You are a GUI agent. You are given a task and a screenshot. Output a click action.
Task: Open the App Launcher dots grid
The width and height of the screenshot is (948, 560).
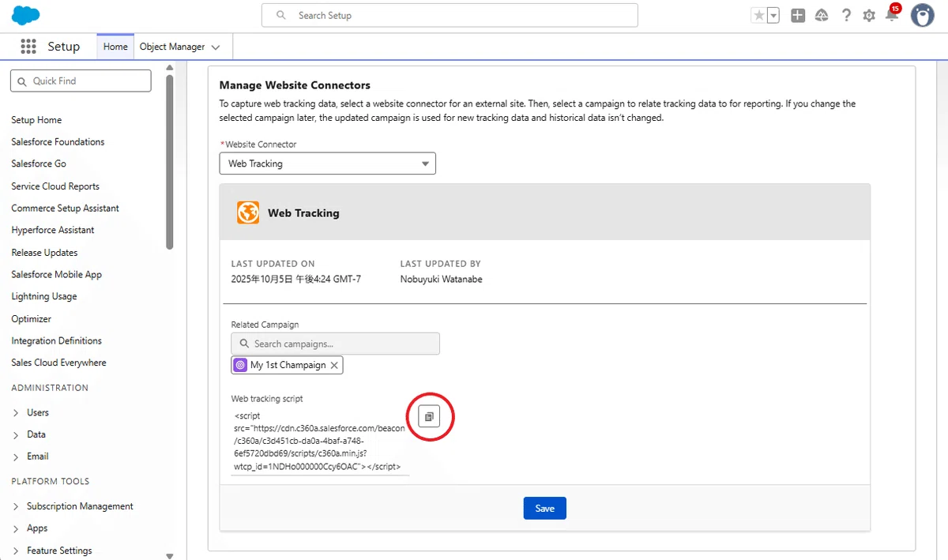(28, 47)
